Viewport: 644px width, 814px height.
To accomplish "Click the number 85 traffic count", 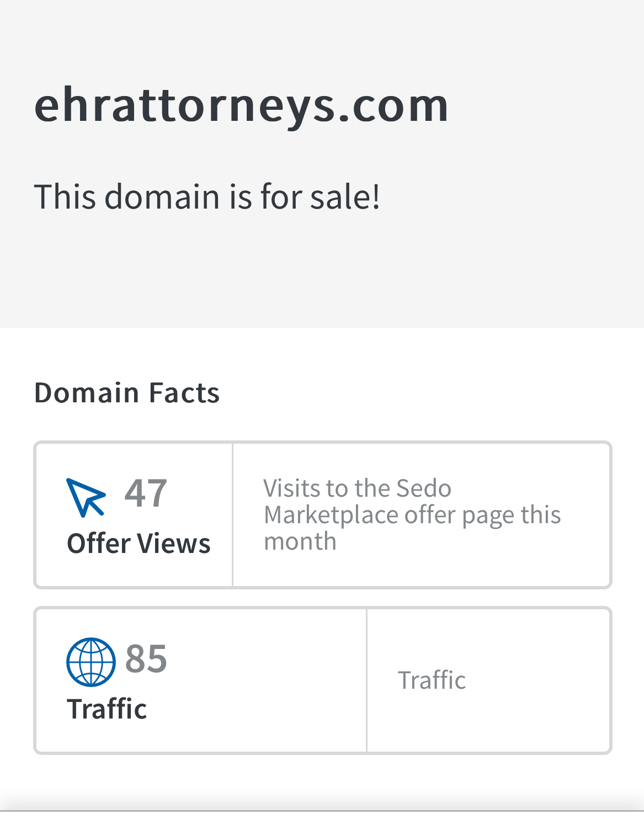I will (146, 658).
